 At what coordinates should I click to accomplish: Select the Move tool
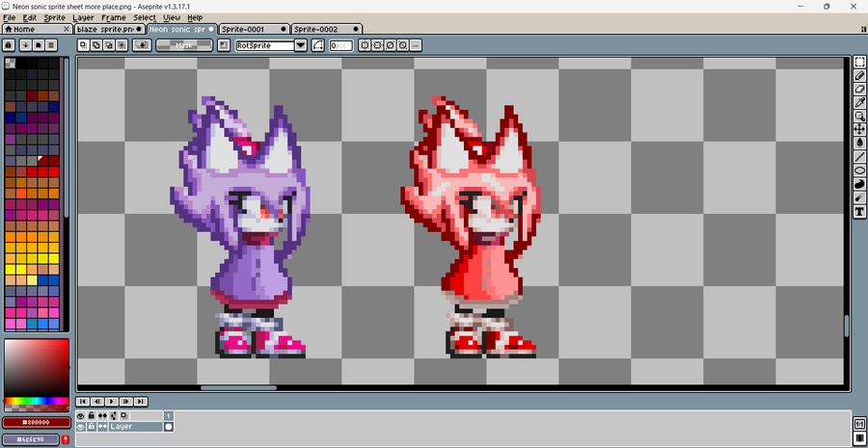(859, 129)
